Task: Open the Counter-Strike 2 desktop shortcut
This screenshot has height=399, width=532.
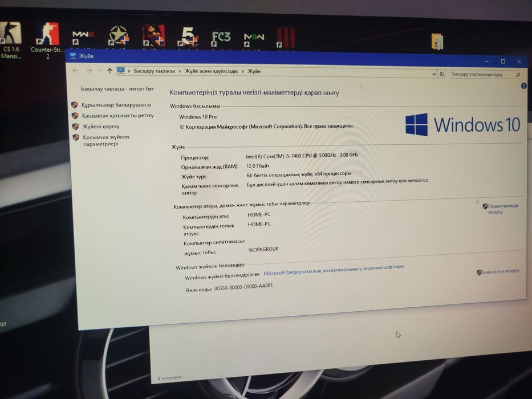Action: click(x=47, y=40)
